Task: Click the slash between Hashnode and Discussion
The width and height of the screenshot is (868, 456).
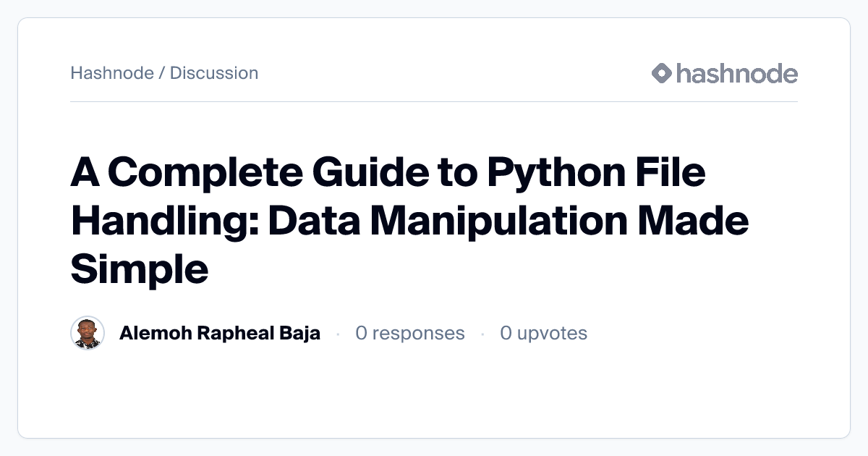Action: [x=162, y=73]
